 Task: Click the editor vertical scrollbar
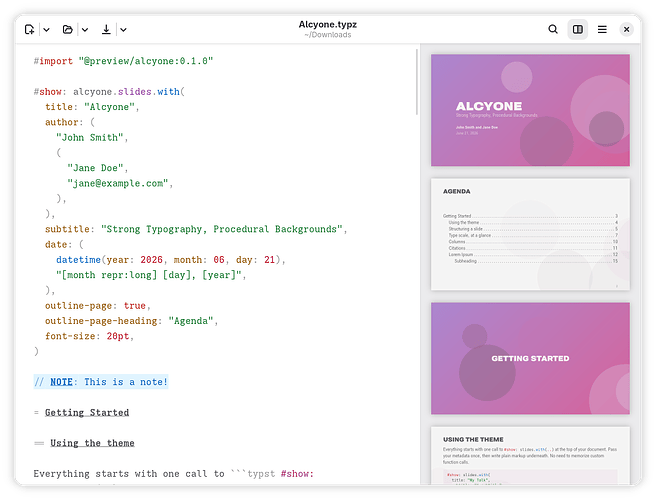(x=417, y=82)
